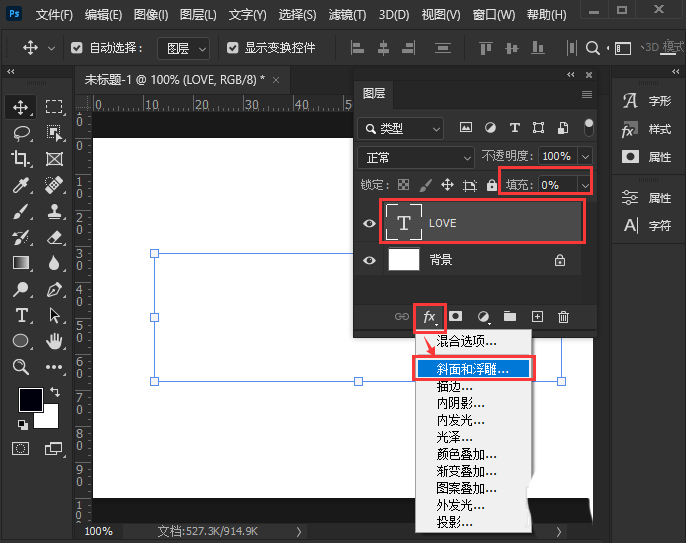This screenshot has width=686, height=543.
Task: Open the Layers panel options menu
Action: coord(587,94)
